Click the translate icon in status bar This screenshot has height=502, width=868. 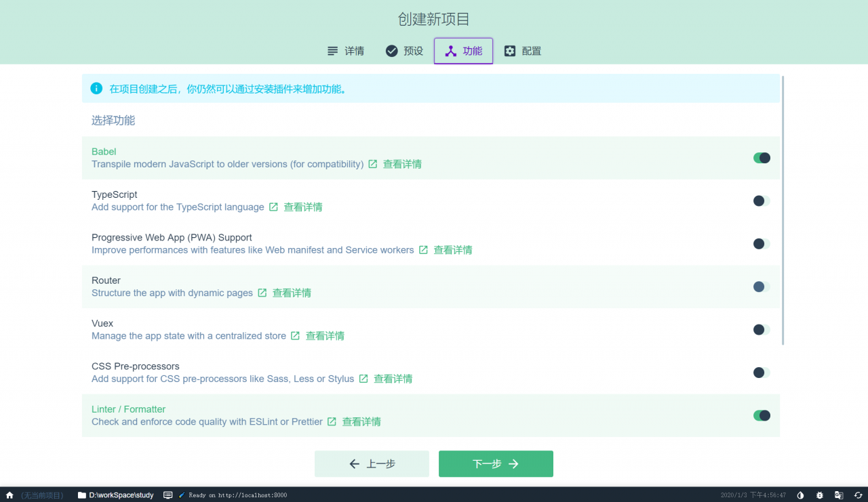click(839, 495)
